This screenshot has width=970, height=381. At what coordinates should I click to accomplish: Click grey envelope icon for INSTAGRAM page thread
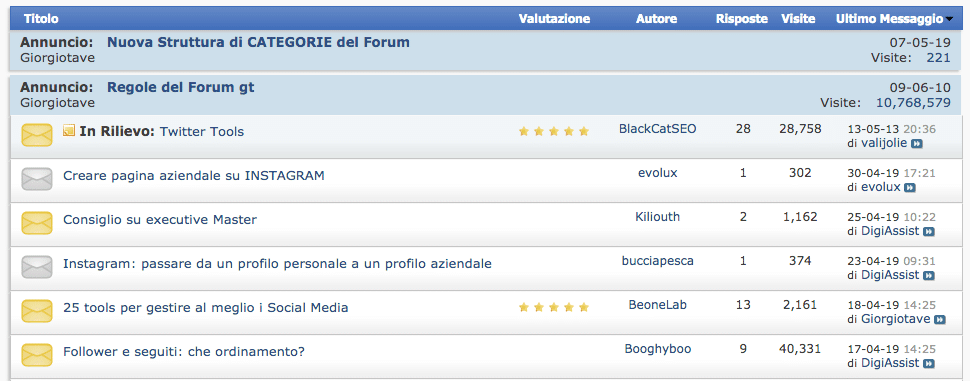(36, 179)
